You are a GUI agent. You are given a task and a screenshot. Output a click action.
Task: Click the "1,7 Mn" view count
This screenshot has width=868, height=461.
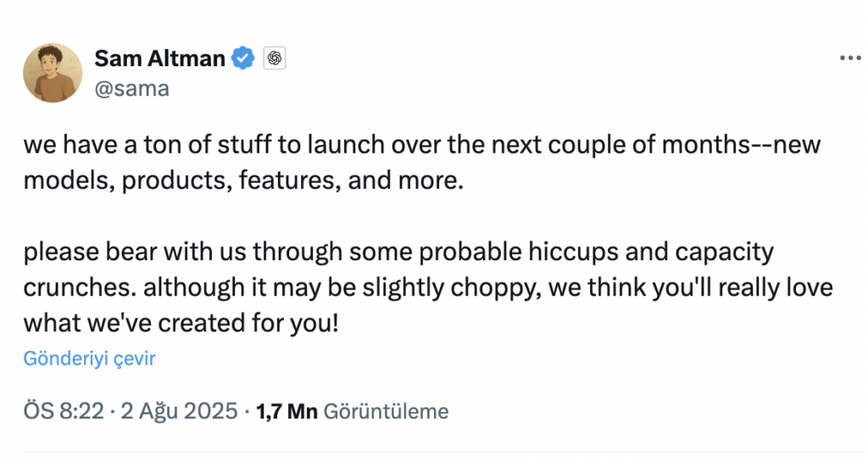287,412
